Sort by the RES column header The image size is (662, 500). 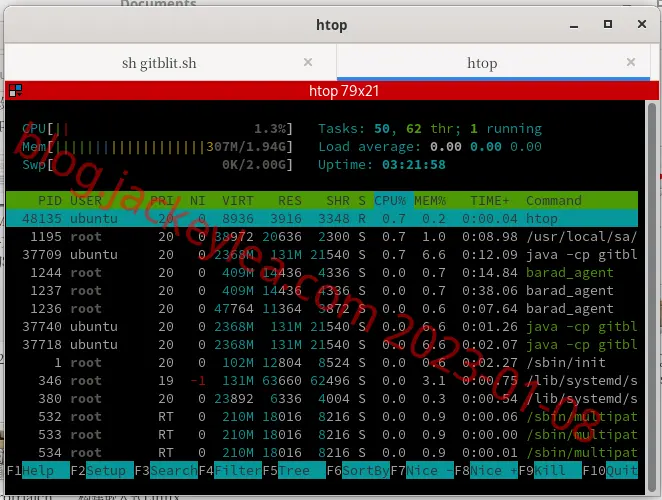click(x=290, y=200)
